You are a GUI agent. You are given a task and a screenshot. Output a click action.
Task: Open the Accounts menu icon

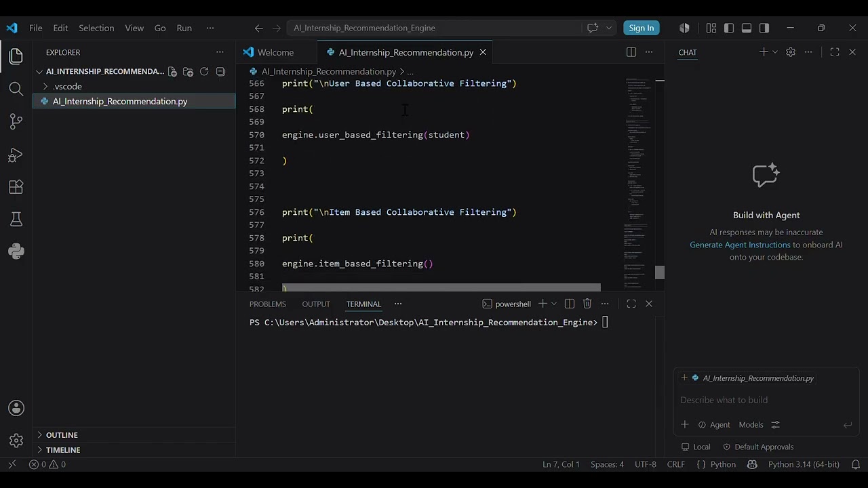pyautogui.click(x=16, y=408)
